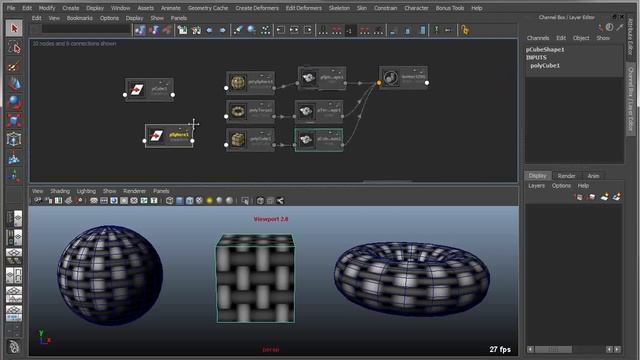Open the Node Editor Options menu
Screen dimensions: 640x360
pyautogui.click(x=109, y=18)
